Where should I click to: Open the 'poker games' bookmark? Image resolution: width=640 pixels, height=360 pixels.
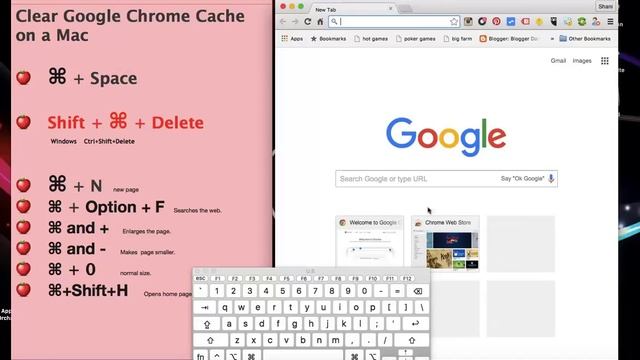pos(416,39)
